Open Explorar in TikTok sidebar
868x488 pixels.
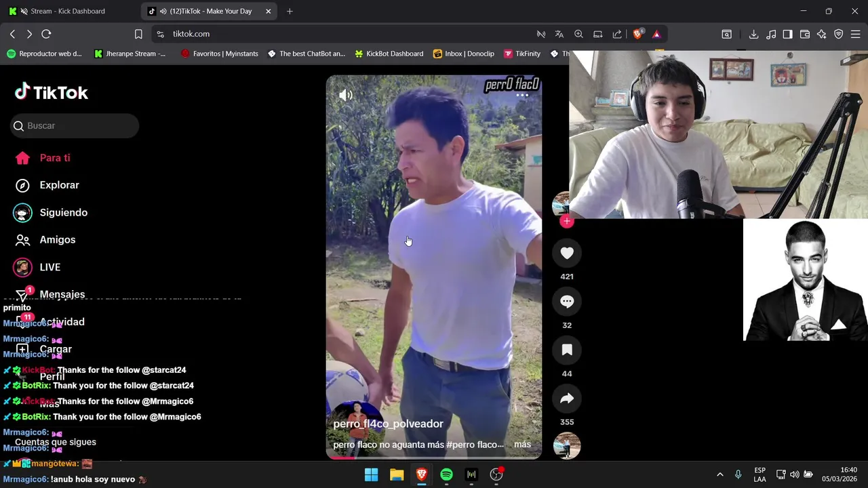pos(47,185)
